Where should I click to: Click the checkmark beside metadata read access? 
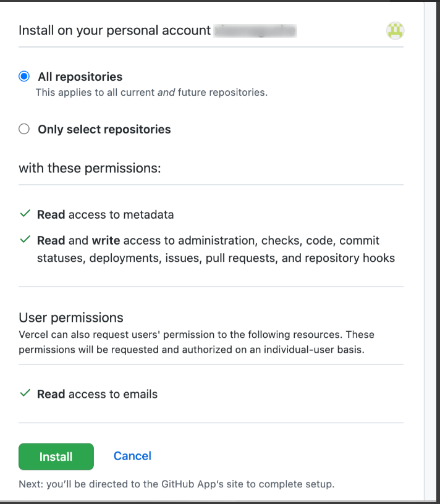25,214
